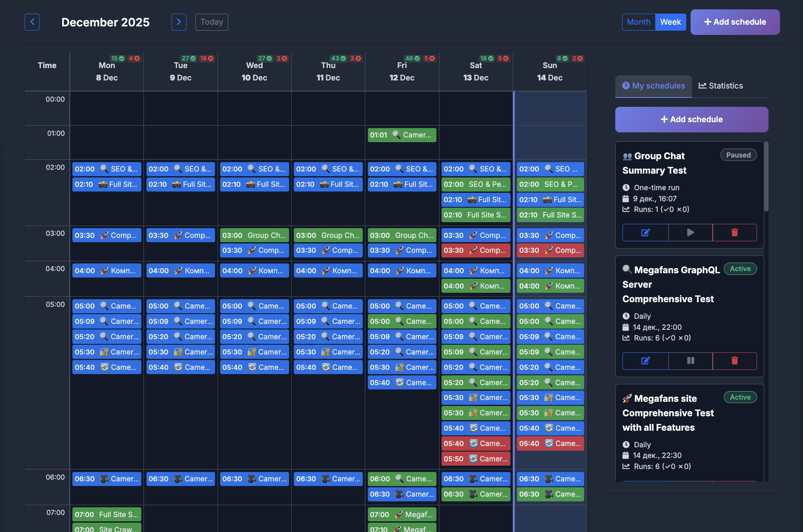Pause the Megafans GraphQL Server schedule

click(690, 361)
